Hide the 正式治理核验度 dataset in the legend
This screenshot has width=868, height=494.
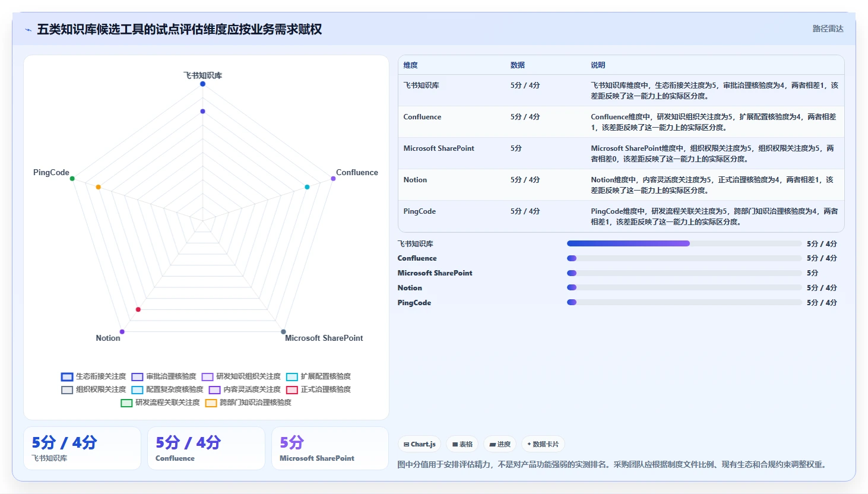318,389
